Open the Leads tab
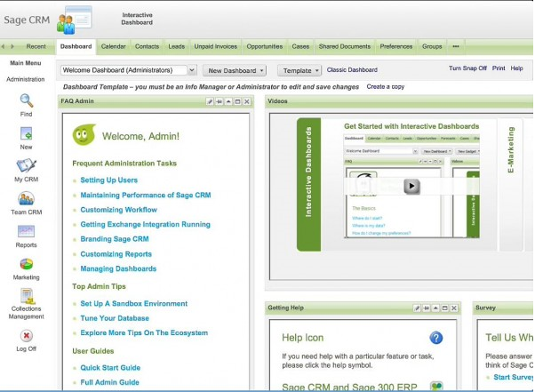The image size is (535, 392). [176, 46]
